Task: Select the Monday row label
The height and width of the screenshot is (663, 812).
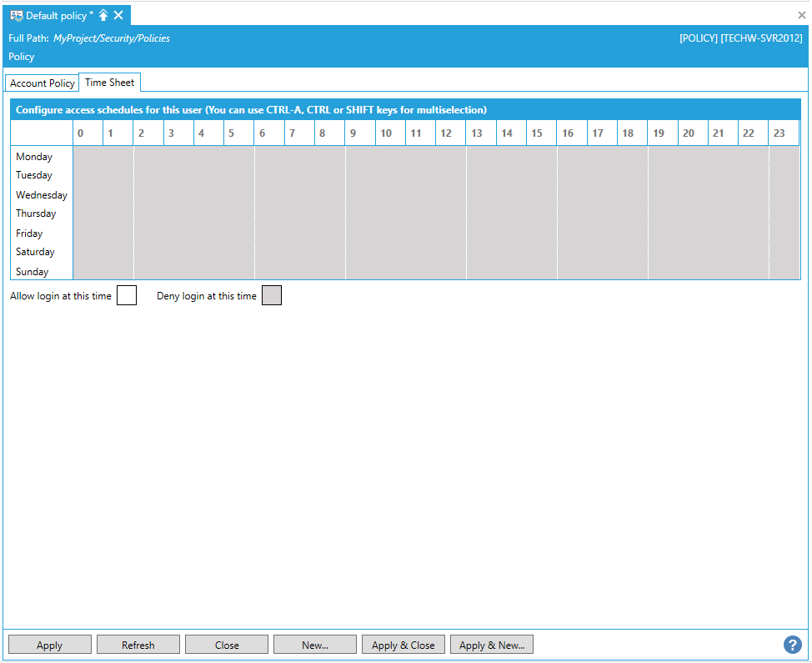Action: 34,157
